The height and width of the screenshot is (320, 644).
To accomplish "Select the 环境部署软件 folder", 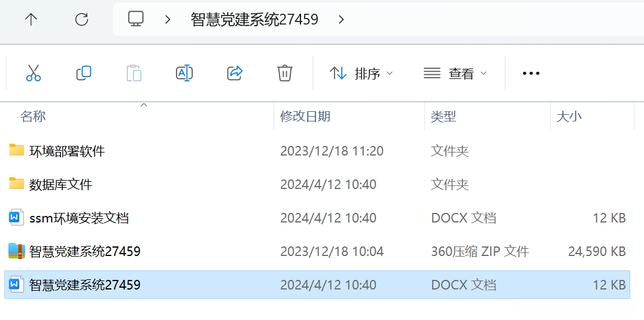I will (67, 151).
